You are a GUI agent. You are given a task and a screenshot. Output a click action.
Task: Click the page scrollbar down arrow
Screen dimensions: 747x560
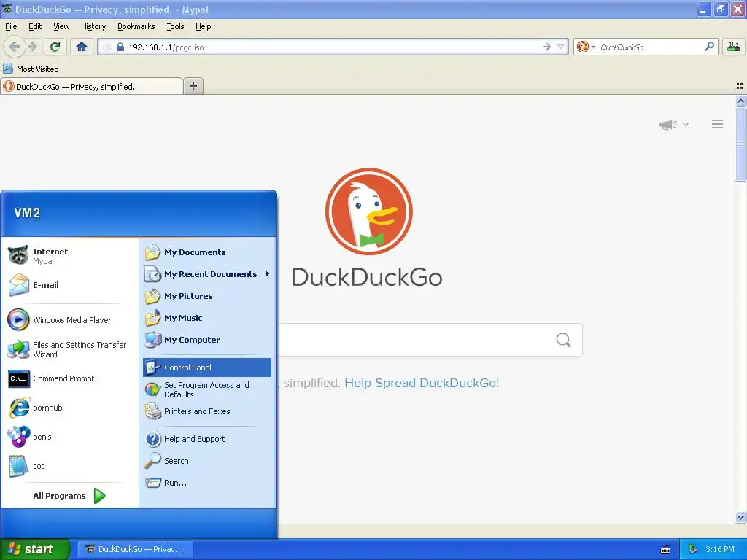pyautogui.click(x=740, y=517)
